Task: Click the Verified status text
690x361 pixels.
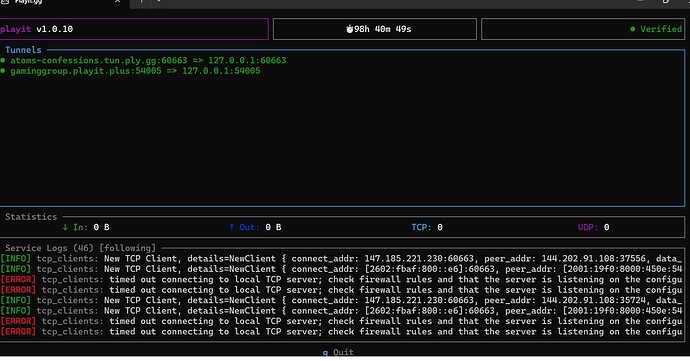Action: click(661, 29)
